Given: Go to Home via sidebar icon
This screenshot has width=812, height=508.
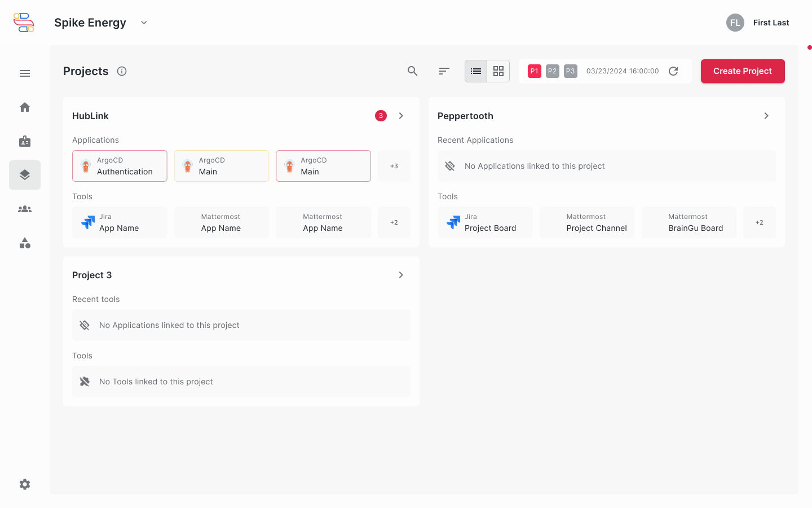Looking at the screenshot, I should click(25, 107).
